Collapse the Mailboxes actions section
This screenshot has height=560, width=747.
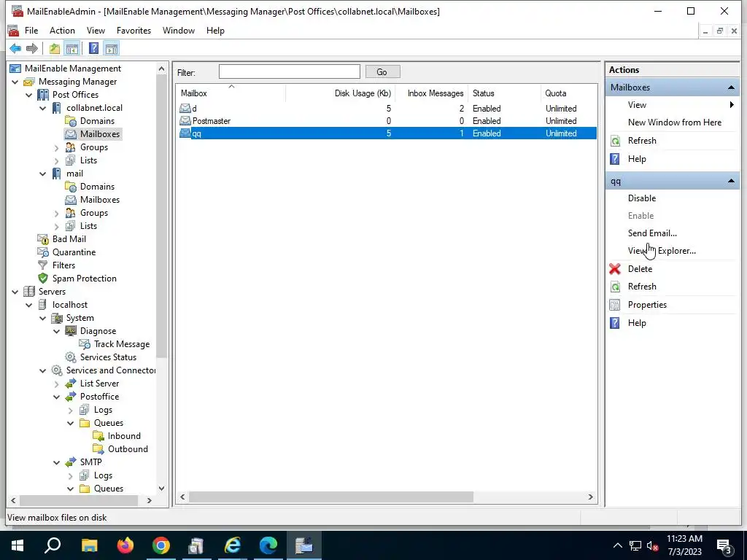pos(731,87)
